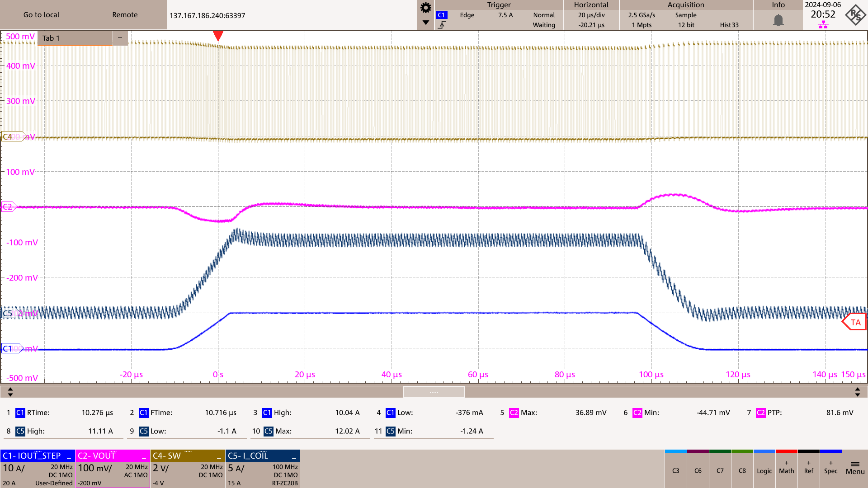Image resolution: width=868 pixels, height=488 pixels.
Task: Activate the Logic channel button
Action: (764, 470)
